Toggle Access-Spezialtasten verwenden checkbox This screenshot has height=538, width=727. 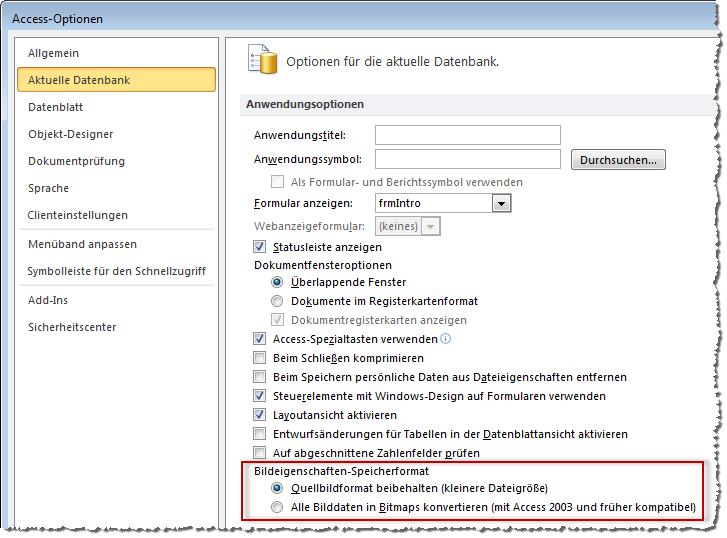pyautogui.click(x=260, y=339)
